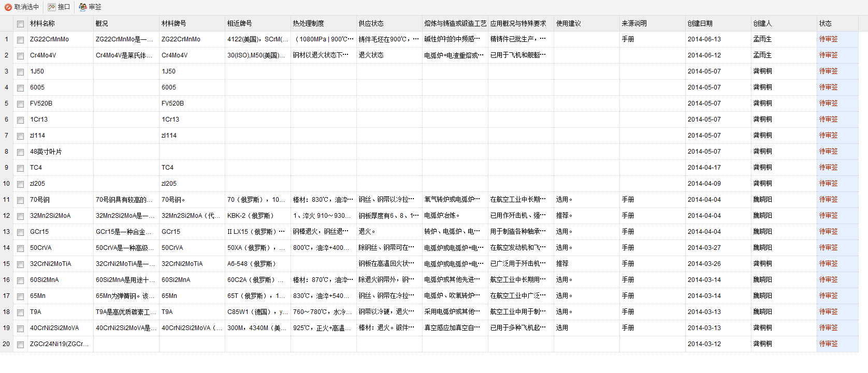Click A6-548（俄罗斯） similar grade cell
This screenshot has height=373, width=868.
pyautogui.click(x=257, y=264)
